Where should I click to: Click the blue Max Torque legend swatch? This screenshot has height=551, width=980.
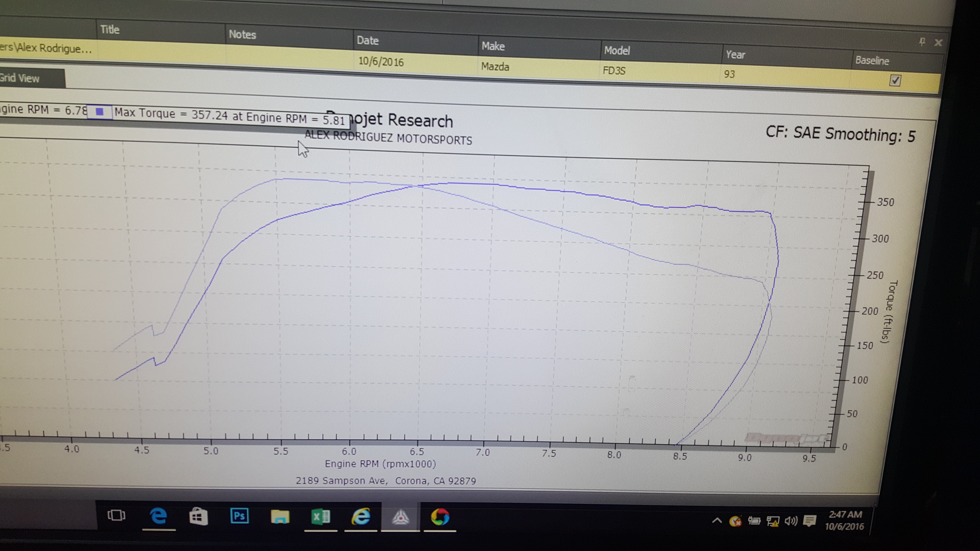[100, 112]
